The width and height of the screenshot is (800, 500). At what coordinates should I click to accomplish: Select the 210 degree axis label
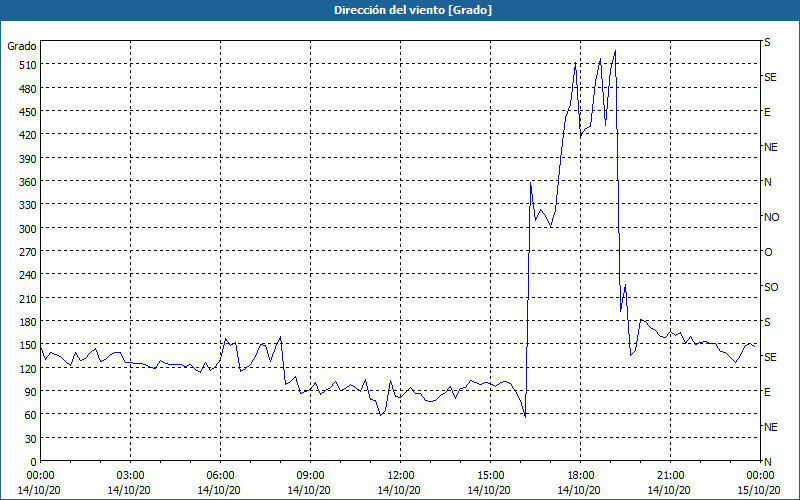point(27,298)
